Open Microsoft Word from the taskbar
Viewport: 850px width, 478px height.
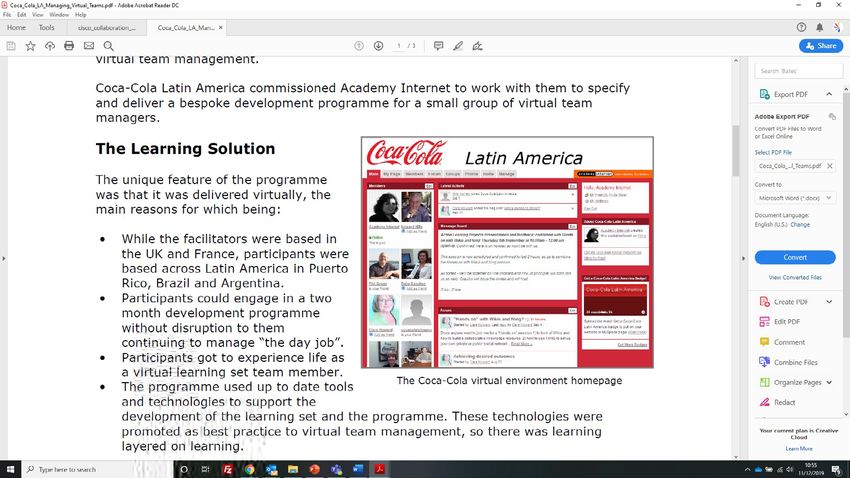coord(358,469)
